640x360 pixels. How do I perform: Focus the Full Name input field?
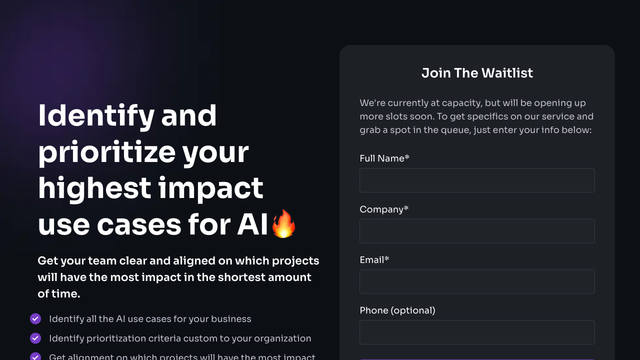pyautogui.click(x=477, y=180)
